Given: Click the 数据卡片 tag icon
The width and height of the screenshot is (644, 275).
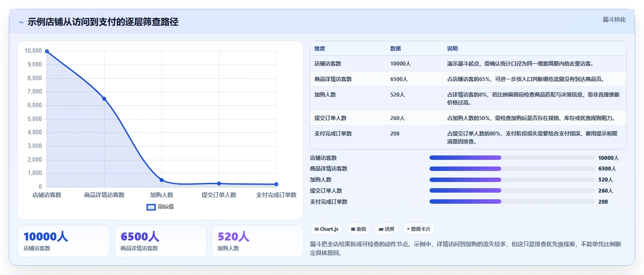Looking at the screenshot, I should click(408, 229).
